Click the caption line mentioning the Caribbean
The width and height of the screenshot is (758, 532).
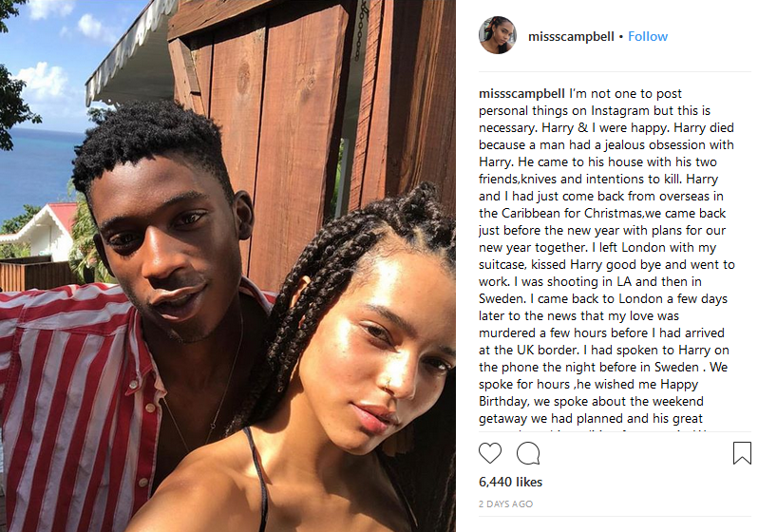click(x=602, y=214)
